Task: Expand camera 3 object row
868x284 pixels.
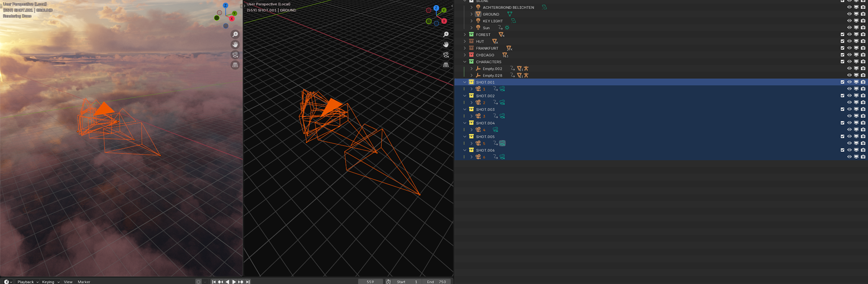Action: (472, 116)
